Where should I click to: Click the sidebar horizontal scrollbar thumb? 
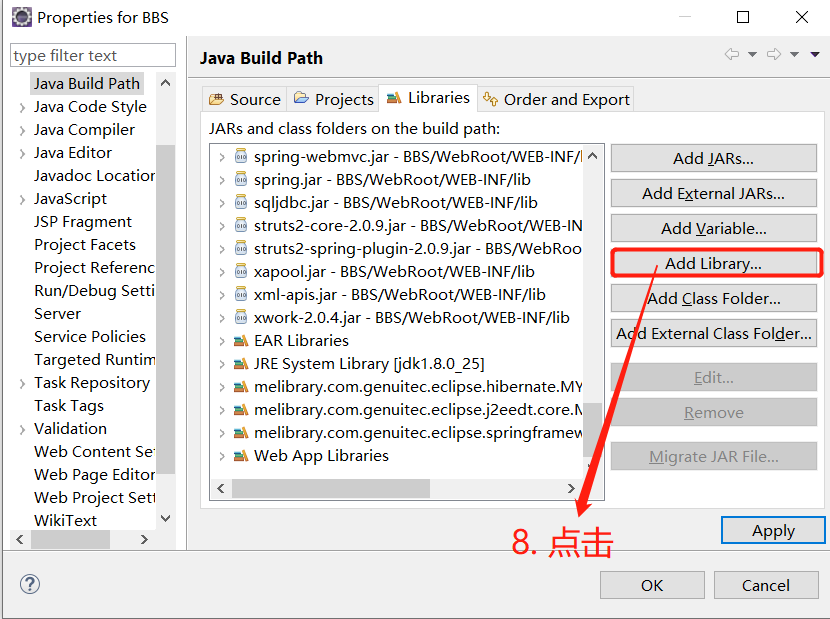click(70, 540)
